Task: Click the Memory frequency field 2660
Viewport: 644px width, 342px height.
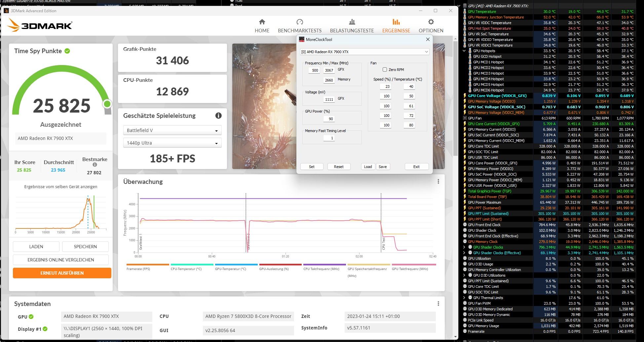Action: coord(329,80)
